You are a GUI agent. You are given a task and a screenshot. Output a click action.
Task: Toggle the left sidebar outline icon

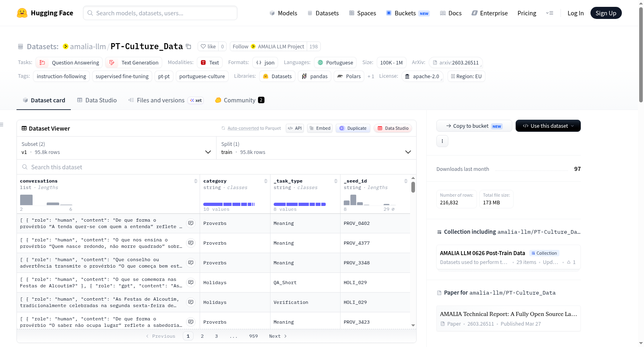[2, 125]
